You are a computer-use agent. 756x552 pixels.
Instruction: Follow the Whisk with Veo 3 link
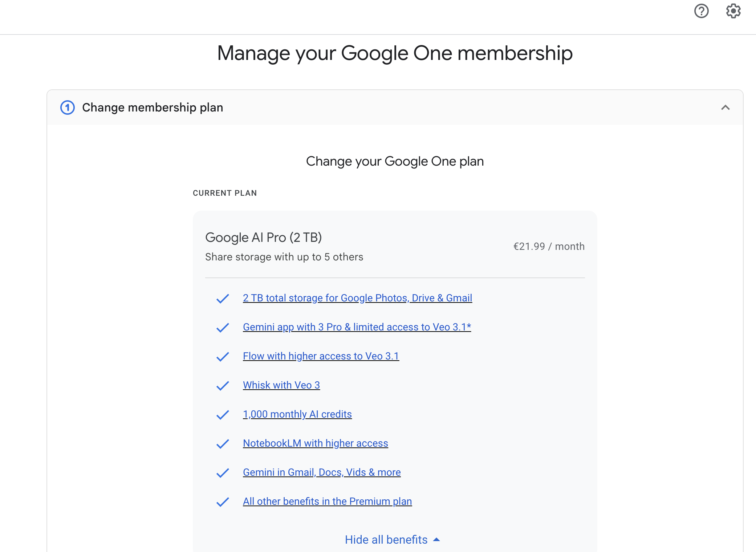click(x=281, y=385)
